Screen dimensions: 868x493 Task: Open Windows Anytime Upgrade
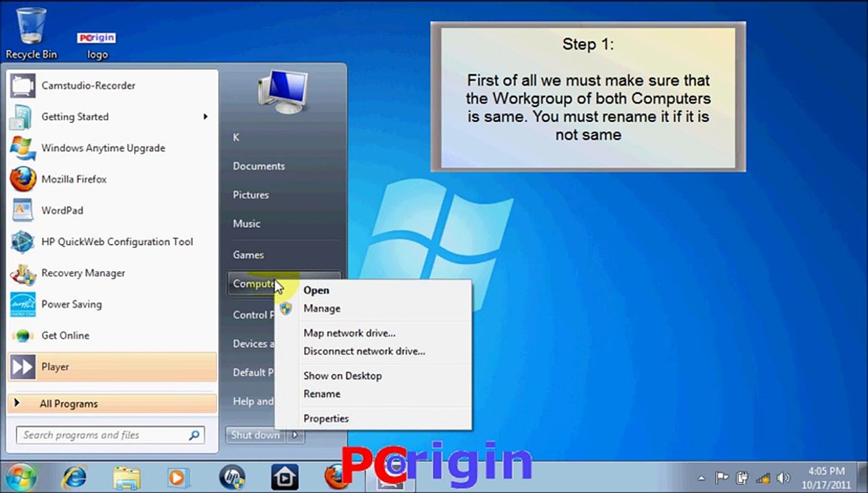[112, 148]
